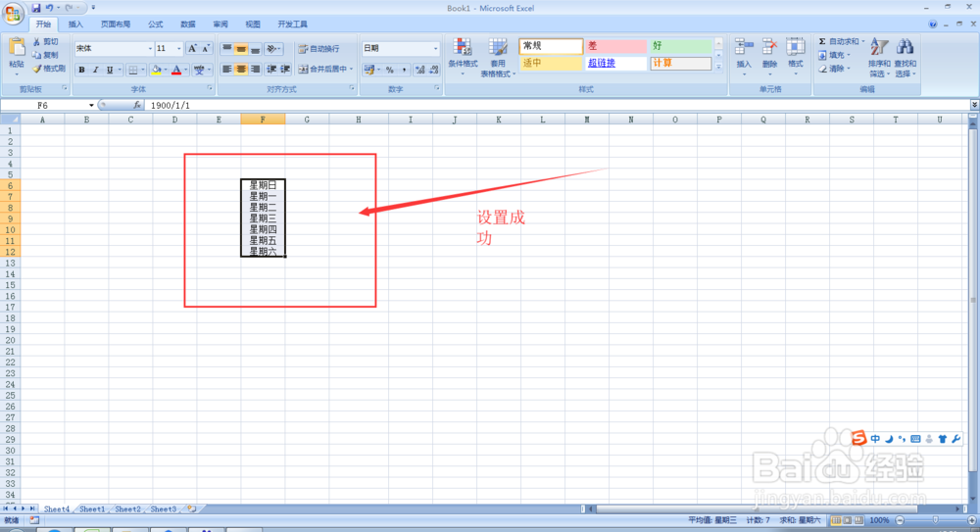Image resolution: width=980 pixels, height=532 pixels.
Task: Toggle underline formatting
Action: point(110,70)
